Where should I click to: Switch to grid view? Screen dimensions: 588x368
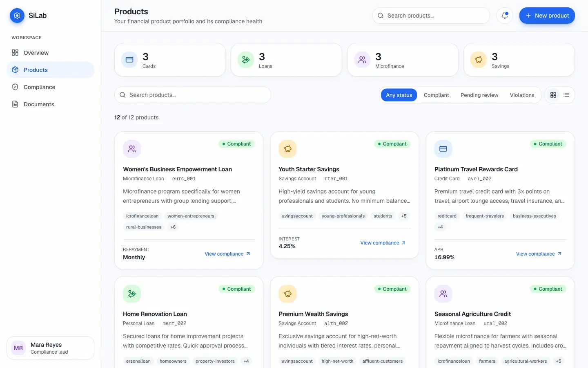pyautogui.click(x=553, y=95)
